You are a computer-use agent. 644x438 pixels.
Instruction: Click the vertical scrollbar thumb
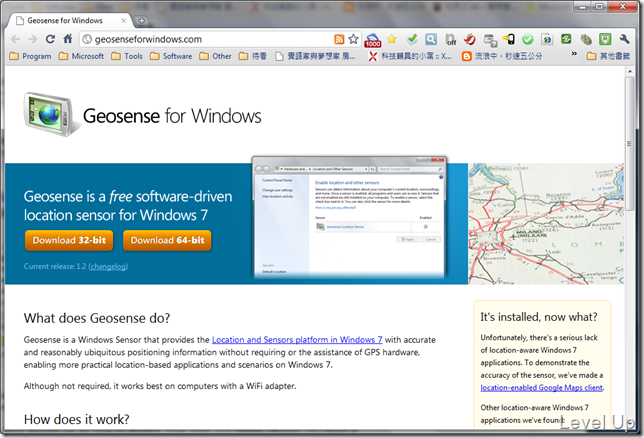click(x=629, y=144)
